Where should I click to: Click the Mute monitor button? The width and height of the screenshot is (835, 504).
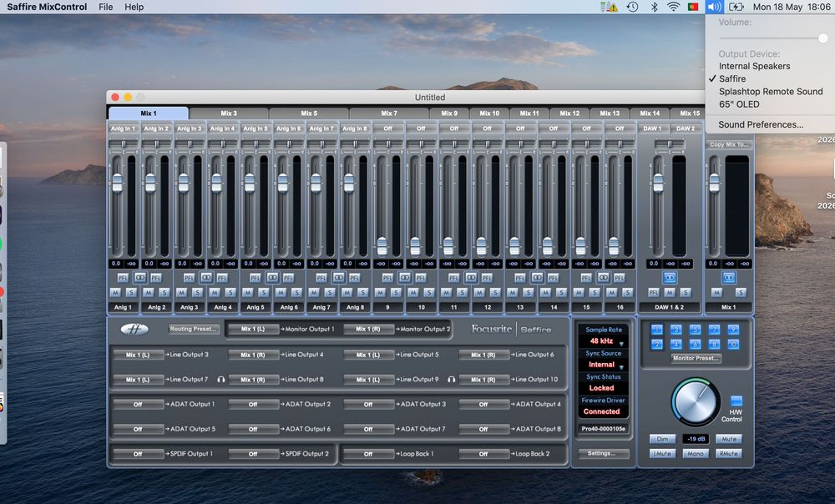[728, 439]
